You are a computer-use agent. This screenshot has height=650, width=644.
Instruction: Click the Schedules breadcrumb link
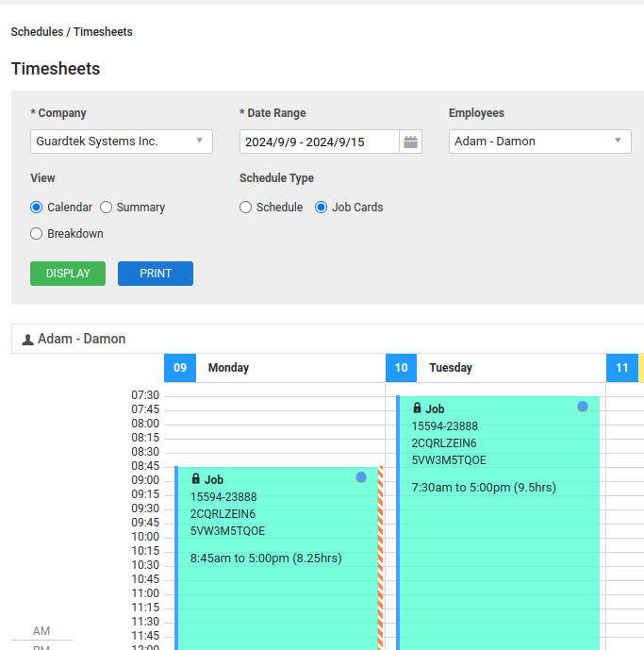click(37, 32)
